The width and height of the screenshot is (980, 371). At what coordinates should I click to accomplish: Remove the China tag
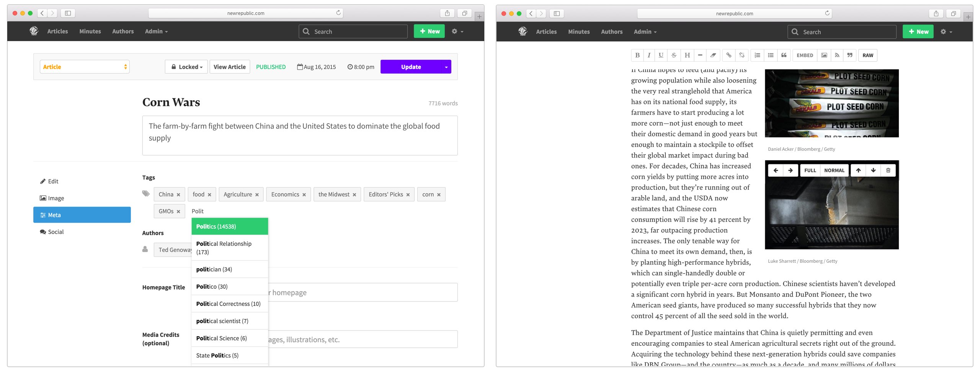[x=178, y=195]
